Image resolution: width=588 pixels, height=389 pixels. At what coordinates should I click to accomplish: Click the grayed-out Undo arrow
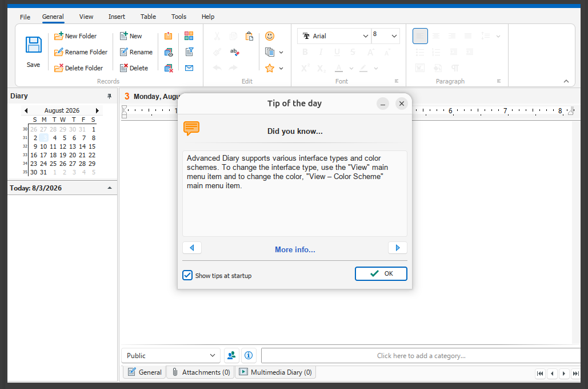(217, 68)
